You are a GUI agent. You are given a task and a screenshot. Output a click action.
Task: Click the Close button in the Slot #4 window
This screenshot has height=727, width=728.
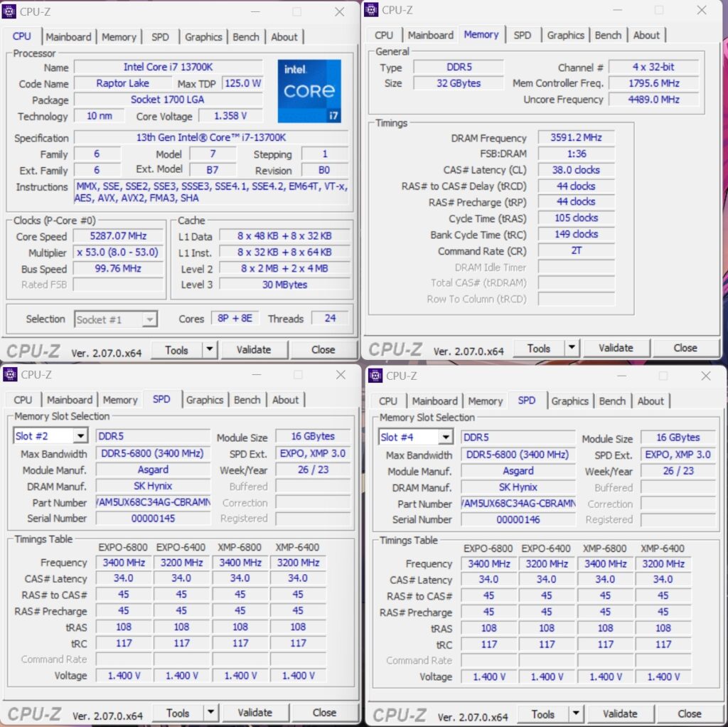[690, 713]
